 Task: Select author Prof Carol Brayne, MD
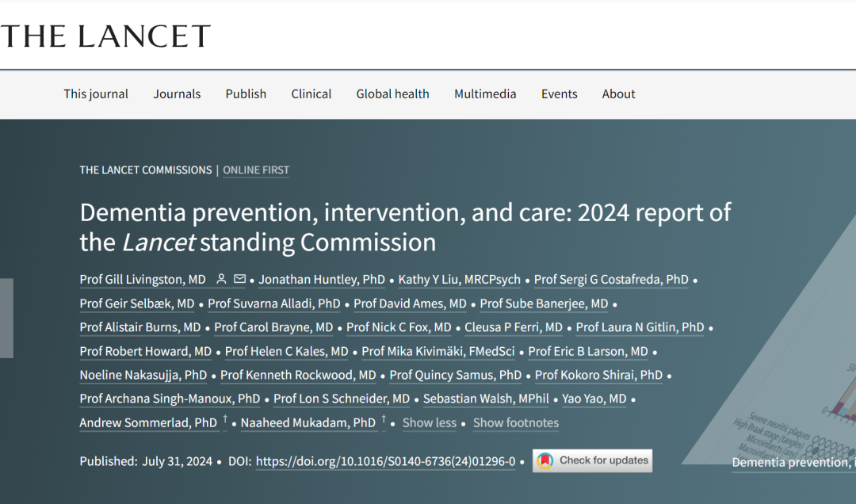(273, 327)
